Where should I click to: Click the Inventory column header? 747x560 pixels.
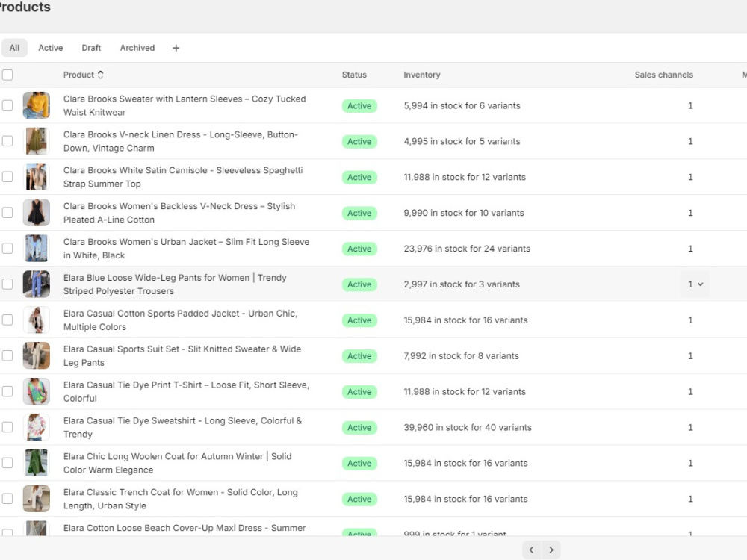[x=421, y=75]
